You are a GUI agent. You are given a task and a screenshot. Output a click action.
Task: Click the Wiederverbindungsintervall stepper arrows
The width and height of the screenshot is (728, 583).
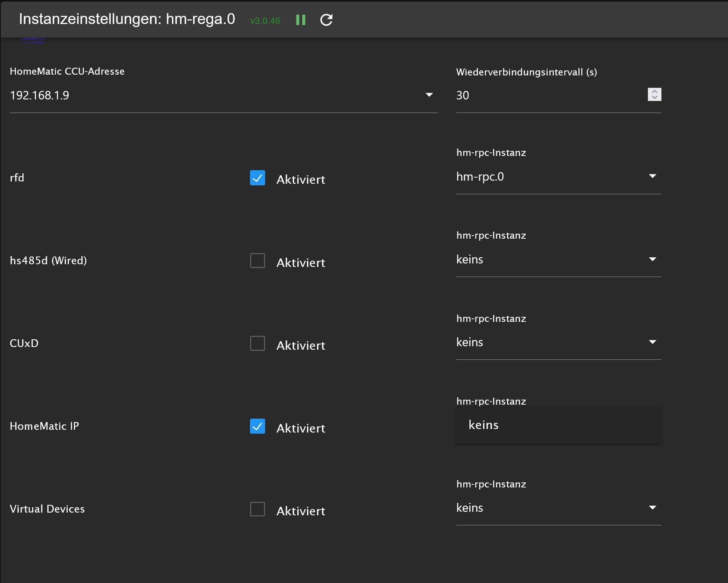click(x=654, y=94)
